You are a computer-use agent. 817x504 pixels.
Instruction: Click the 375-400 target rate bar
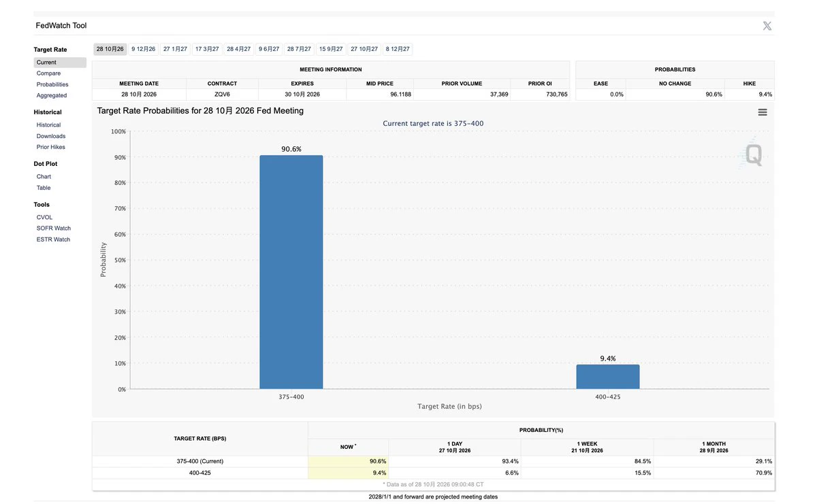coord(291,272)
